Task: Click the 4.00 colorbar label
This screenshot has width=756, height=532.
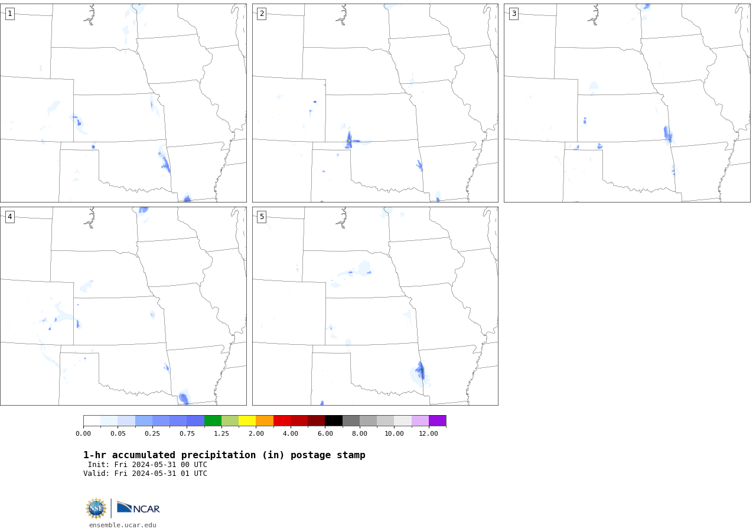Action: point(291,434)
